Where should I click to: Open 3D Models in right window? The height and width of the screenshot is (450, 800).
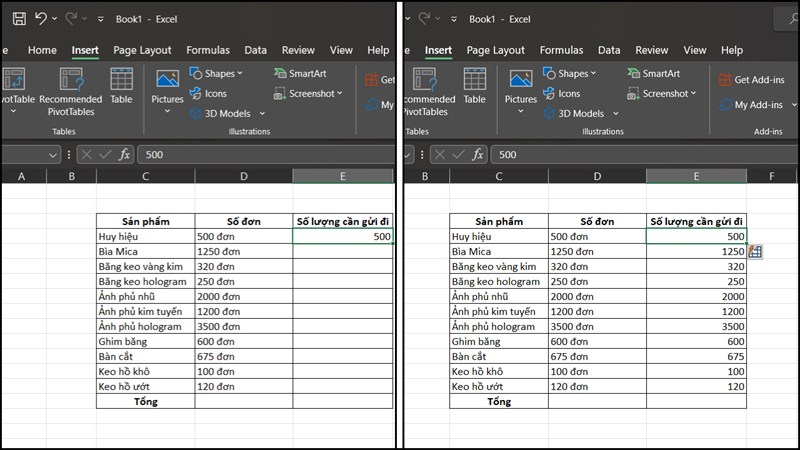(573, 113)
